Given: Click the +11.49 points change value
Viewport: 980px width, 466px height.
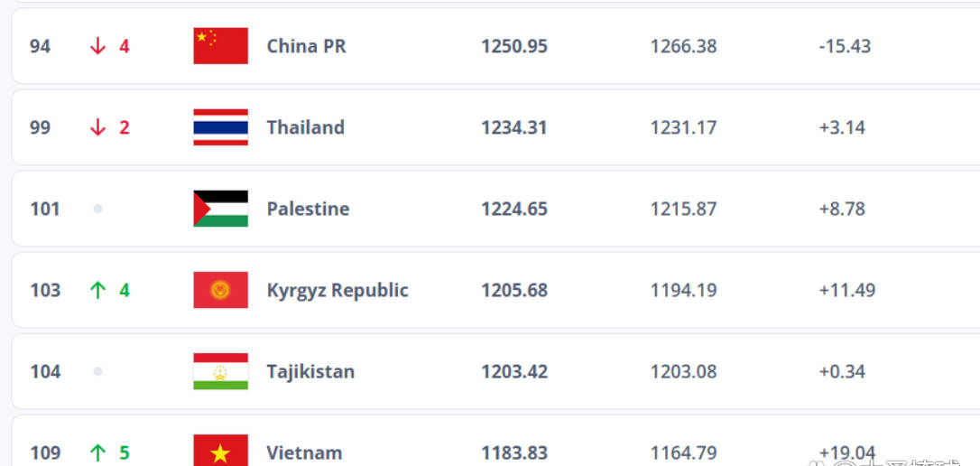Looking at the screenshot, I should [x=846, y=290].
